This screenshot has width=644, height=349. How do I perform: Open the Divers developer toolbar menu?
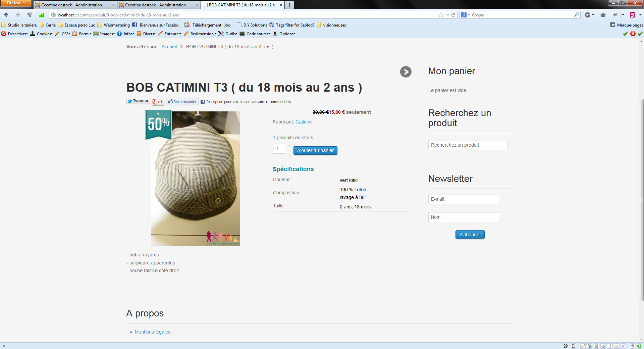pos(146,34)
